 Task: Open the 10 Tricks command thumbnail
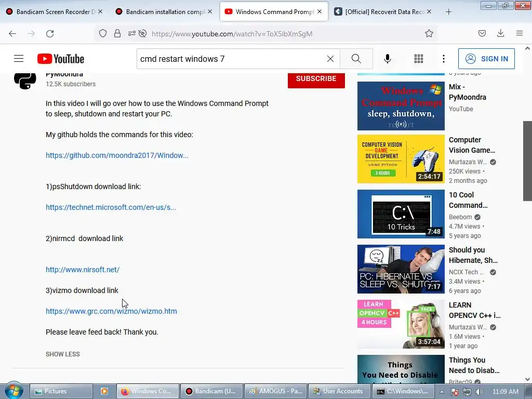click(401, 214)
